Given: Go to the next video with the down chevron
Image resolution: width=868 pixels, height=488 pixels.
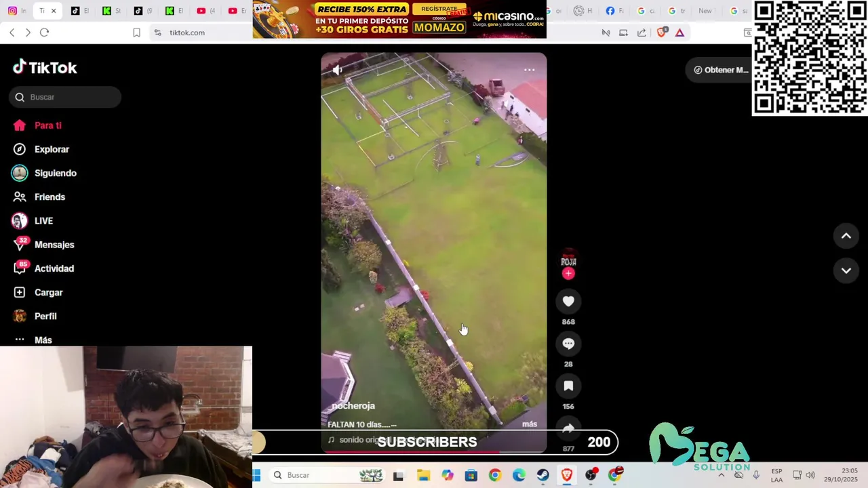Looking at the screenshot, I should pos(846,270).
